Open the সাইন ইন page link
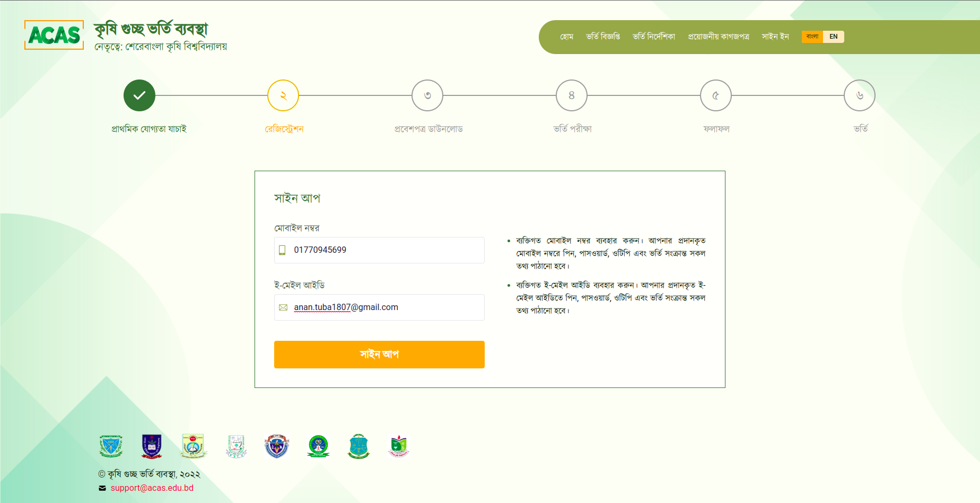 tap(775, 37)
